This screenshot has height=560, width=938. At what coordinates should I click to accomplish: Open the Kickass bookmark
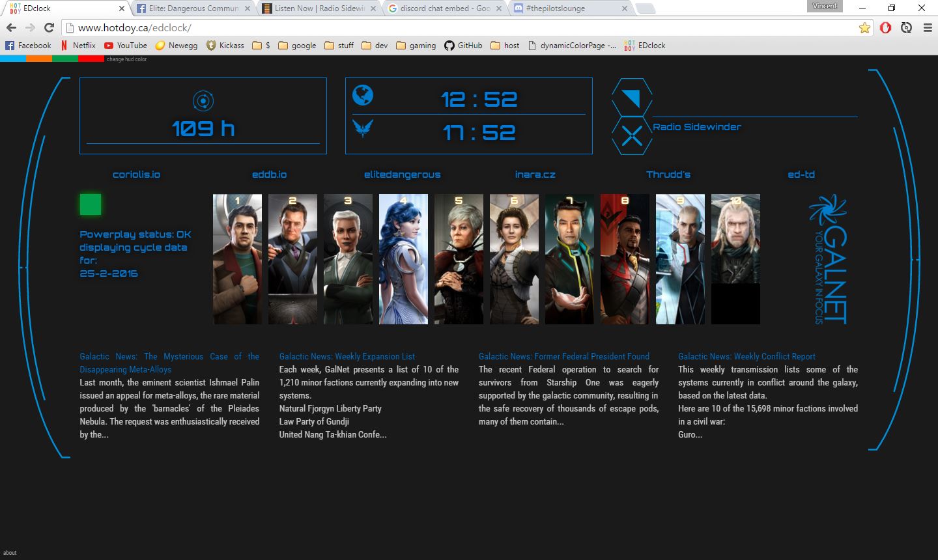point(225,46)
